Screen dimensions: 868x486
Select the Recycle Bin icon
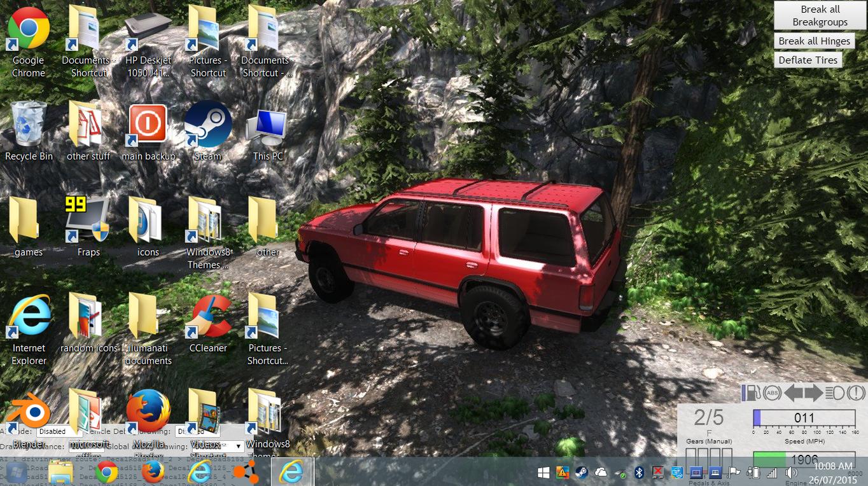click(29, 130)
